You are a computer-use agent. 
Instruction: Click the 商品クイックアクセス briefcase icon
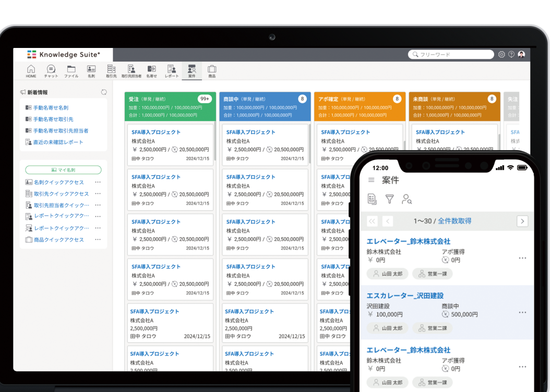pyautogui.click(x=29, y=240)
